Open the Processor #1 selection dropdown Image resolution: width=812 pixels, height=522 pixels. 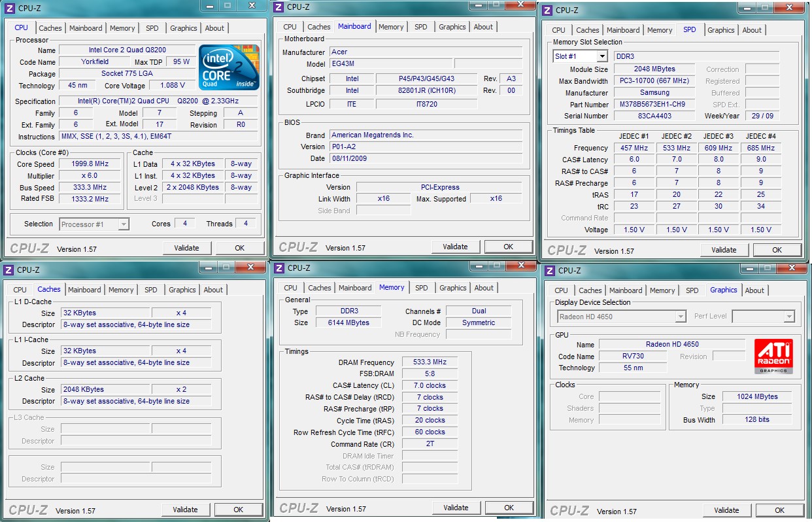coord(123,224)
